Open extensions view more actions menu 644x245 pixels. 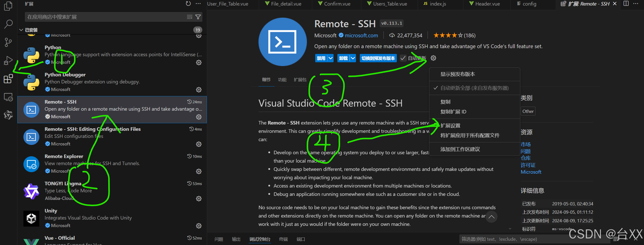click(x=198, y=4)
